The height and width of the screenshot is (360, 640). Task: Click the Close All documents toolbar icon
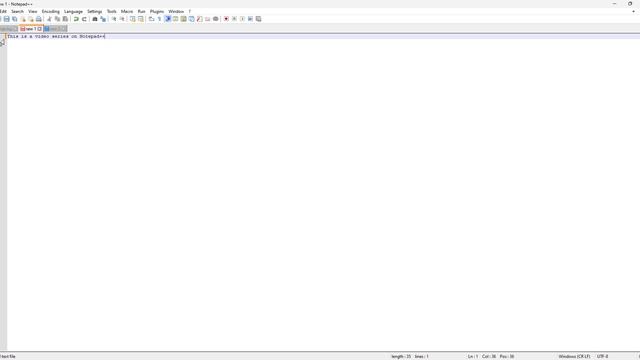[x=31, y=19]
